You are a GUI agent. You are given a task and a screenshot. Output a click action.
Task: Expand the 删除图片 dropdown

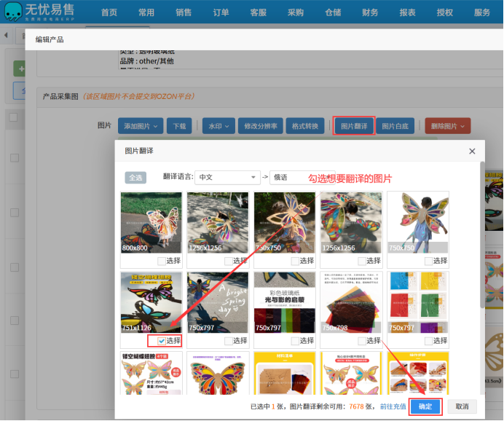447,126
